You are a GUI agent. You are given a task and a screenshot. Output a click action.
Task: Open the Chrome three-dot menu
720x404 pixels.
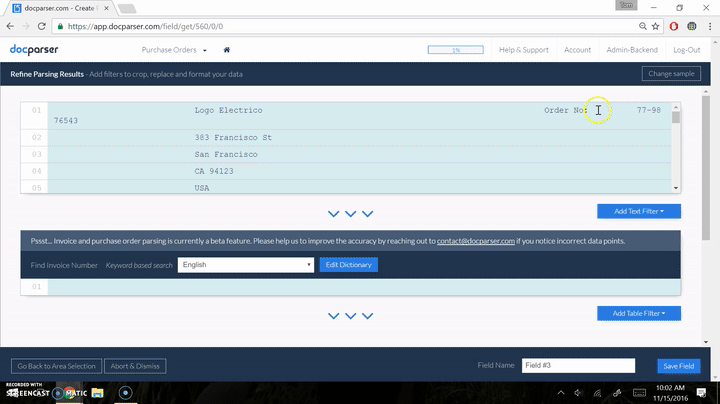coord(708,27)
